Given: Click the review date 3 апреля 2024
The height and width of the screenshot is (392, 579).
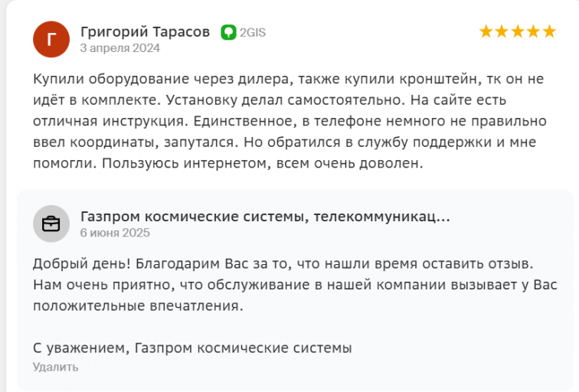Looking at the screenshot, I should (x=120, y=48).
